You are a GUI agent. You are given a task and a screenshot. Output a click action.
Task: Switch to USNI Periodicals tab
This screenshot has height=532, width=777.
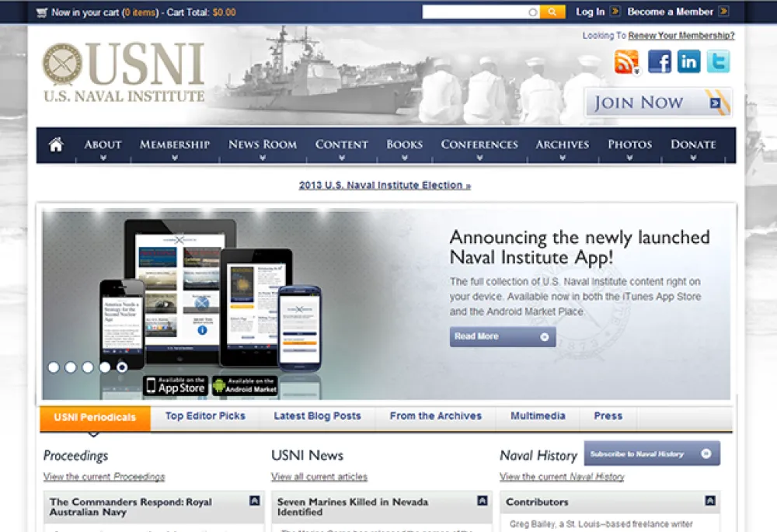pyautogui.click(x=95, y=418)
